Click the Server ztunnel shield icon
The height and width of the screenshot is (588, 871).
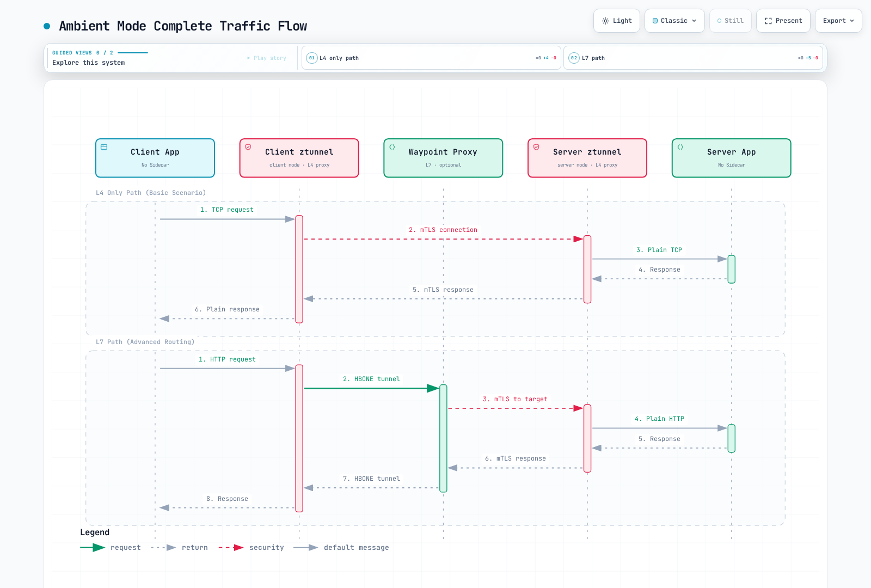[x=536, y=147]
